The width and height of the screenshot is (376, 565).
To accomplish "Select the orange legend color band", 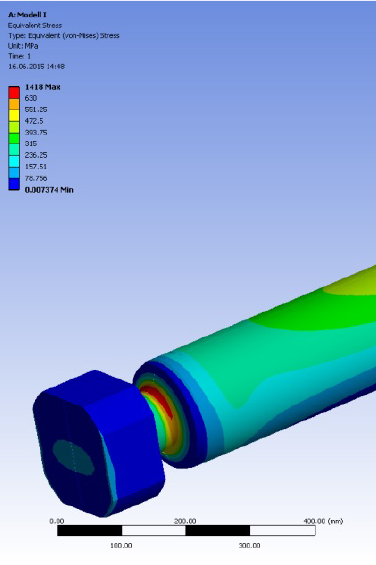I will click(14, 104).
